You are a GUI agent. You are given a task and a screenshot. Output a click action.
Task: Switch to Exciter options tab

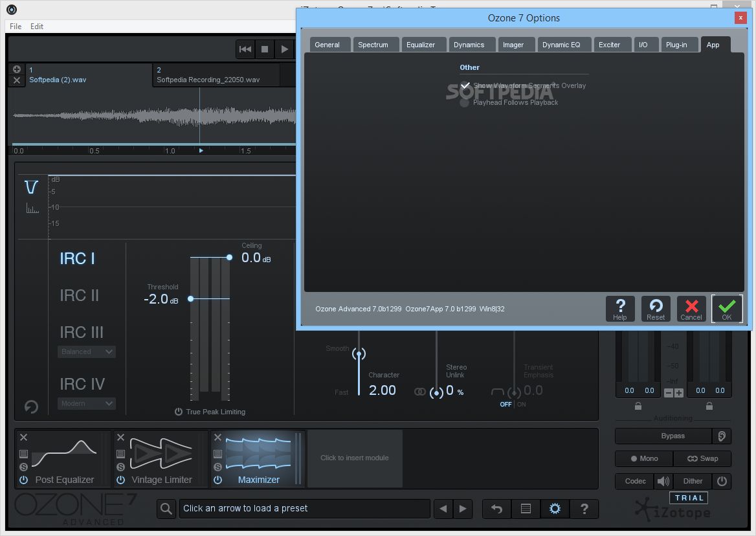click(x=612, y=45)
